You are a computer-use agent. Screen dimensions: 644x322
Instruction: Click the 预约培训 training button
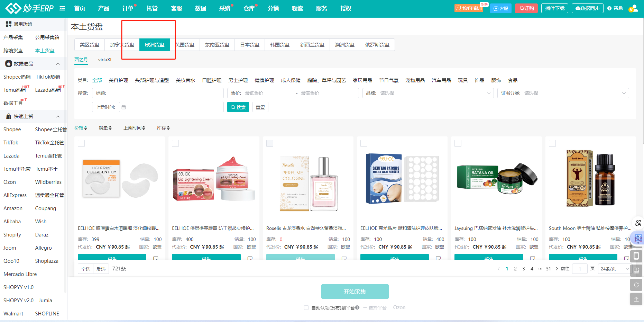tap(469, 8)
